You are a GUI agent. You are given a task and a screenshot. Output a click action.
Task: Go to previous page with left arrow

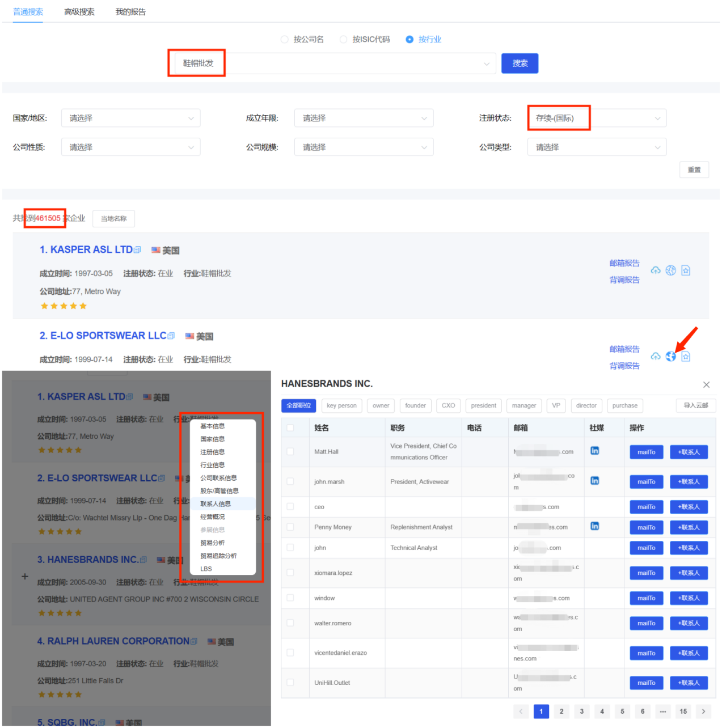click(x=521, y=712)
